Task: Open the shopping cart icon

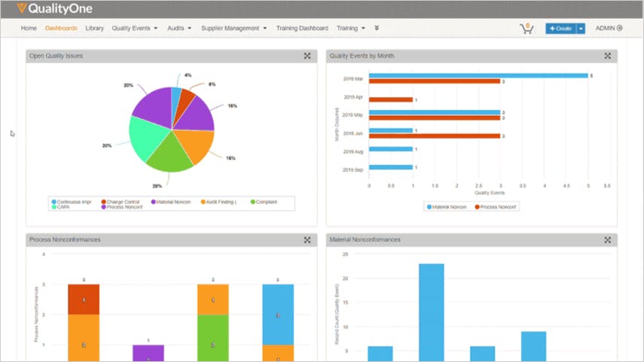Action: (526, 29)
